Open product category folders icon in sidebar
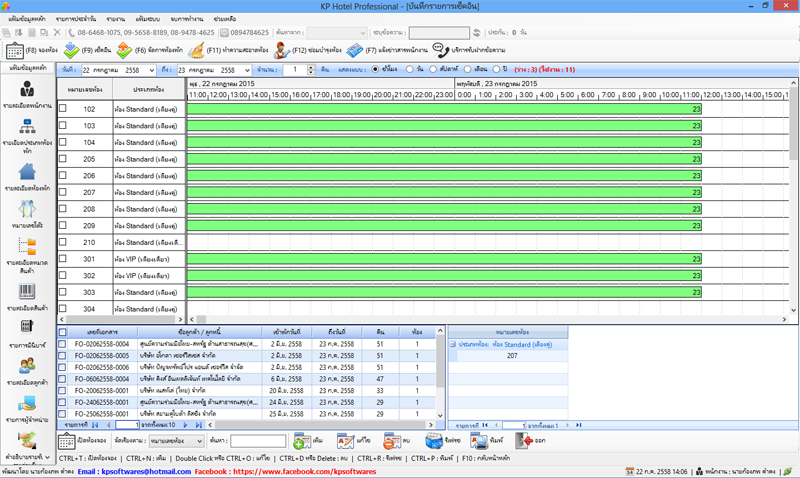The height and width of the screenshot is (478, 800). (27, 246)
